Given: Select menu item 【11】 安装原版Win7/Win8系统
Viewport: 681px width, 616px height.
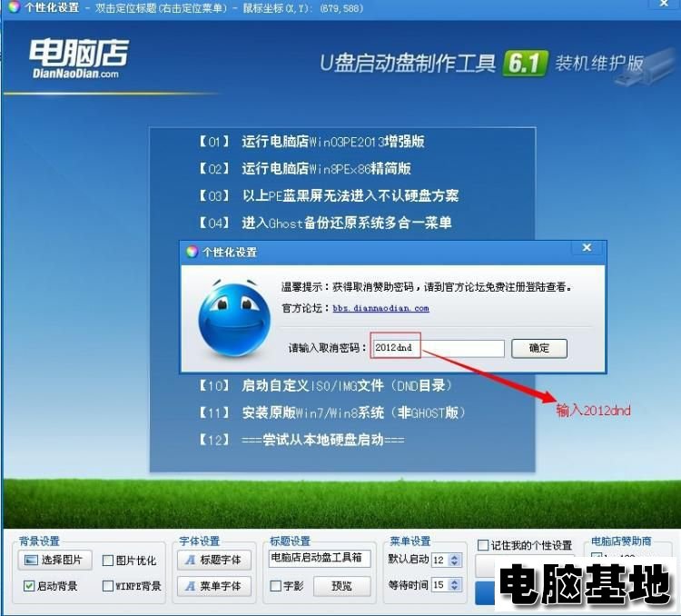Looking at the screenshot, I should (x=331, y=412).
